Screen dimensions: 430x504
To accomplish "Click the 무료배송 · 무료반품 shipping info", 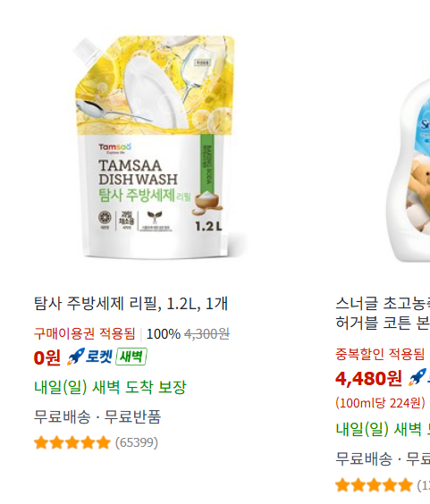I will [x=97, y=416].
